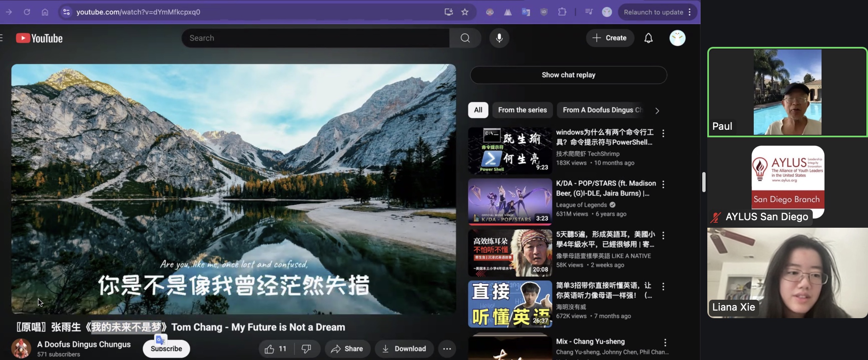
Task: Open the triangle extension icon in toolbar
Action: pyautogui.click(x=508, y=12)
